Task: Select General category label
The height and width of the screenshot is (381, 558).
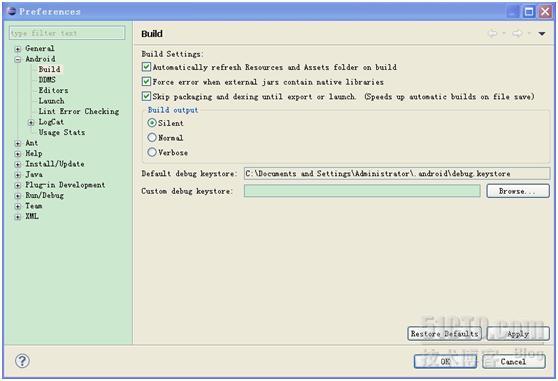Action: [40, 48]
